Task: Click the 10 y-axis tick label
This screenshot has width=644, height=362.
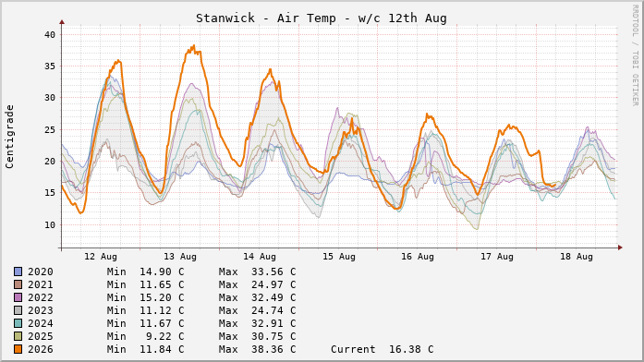Action: tap(50, 225)
